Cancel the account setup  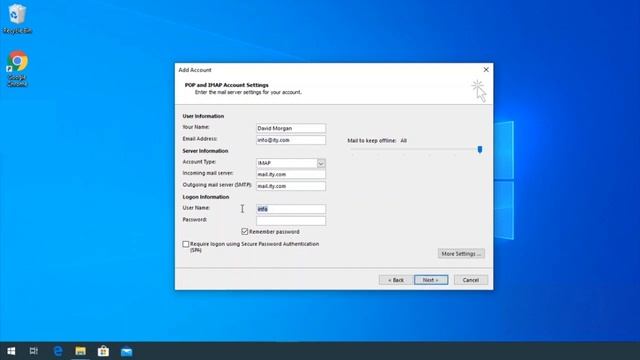(x=471, y=280)
